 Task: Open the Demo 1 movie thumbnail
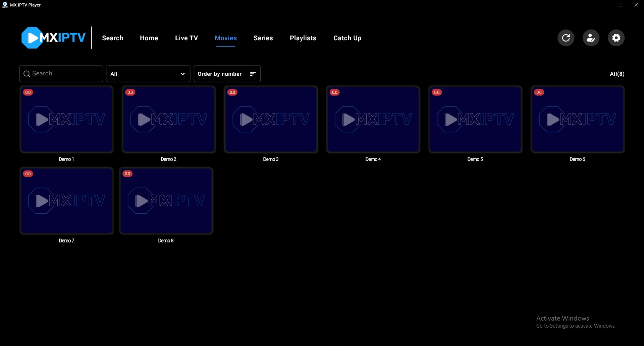(66, 120)
